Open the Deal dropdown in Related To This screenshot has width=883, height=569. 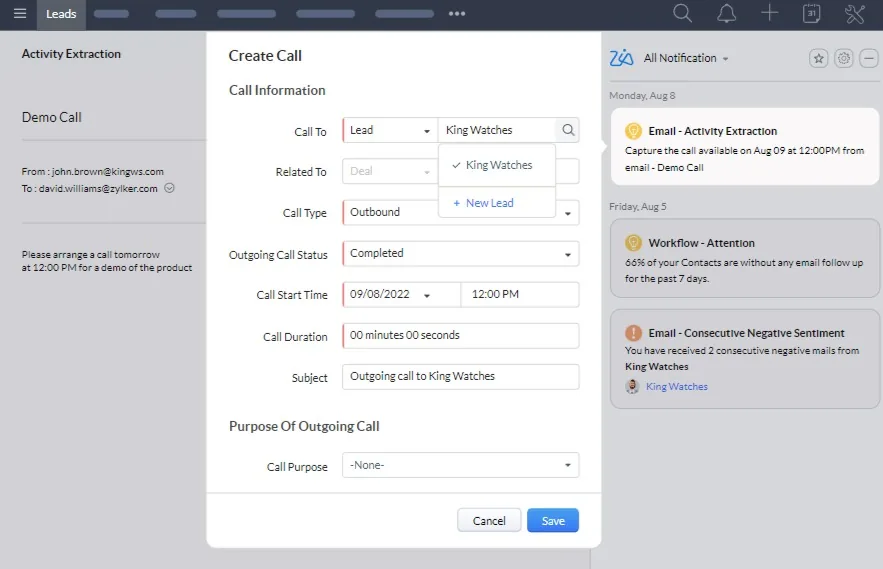tap(390, 171)
